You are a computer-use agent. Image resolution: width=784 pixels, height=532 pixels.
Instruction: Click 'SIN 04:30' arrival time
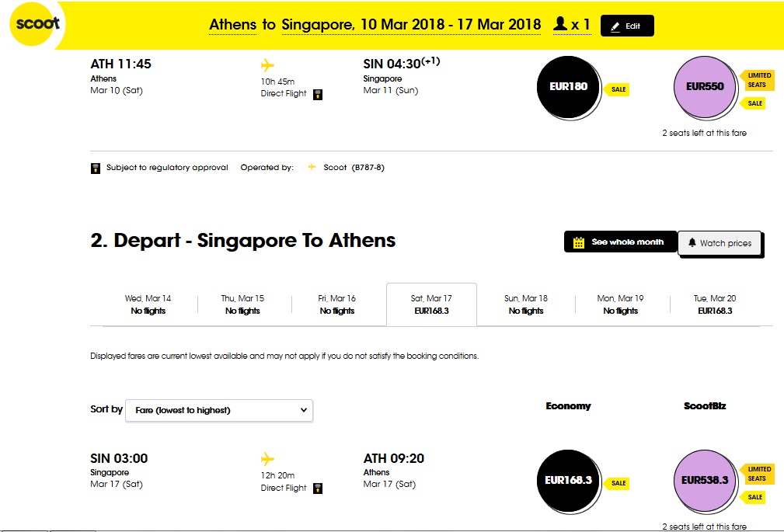coord(392,64)
